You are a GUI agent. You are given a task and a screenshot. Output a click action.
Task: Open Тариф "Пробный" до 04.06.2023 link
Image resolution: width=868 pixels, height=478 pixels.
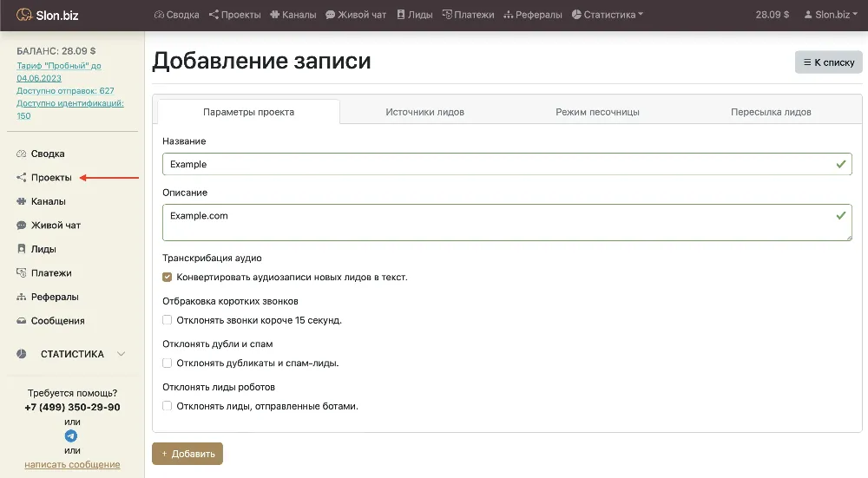[x=59, y=71]
